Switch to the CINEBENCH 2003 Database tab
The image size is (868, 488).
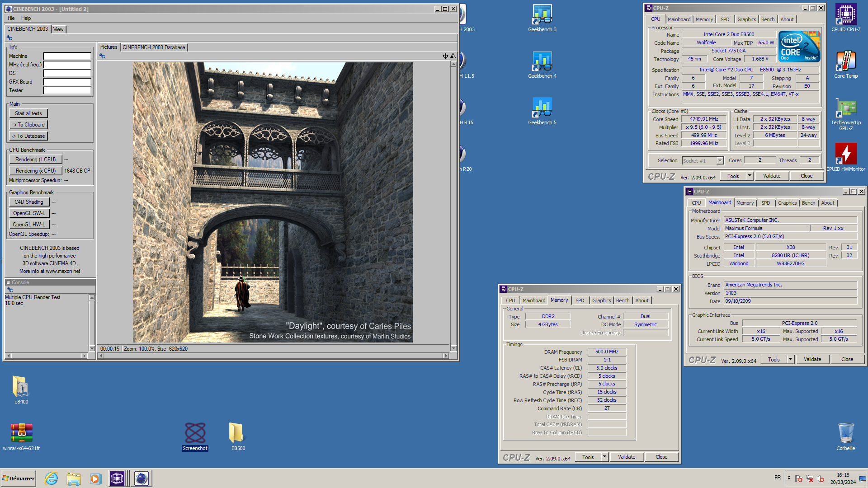(154, 47)
